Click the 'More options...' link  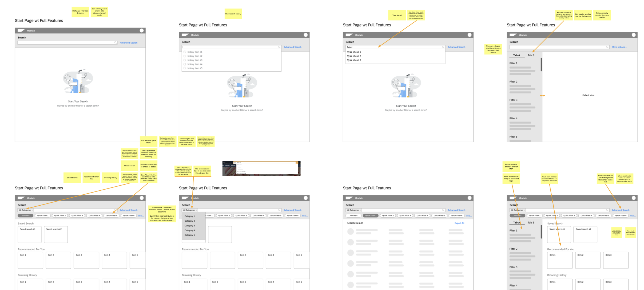[619, 47]
